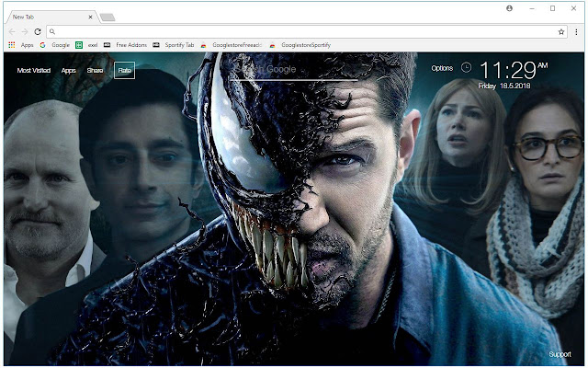
Task: Open the Options link
Action: point(442,68)
